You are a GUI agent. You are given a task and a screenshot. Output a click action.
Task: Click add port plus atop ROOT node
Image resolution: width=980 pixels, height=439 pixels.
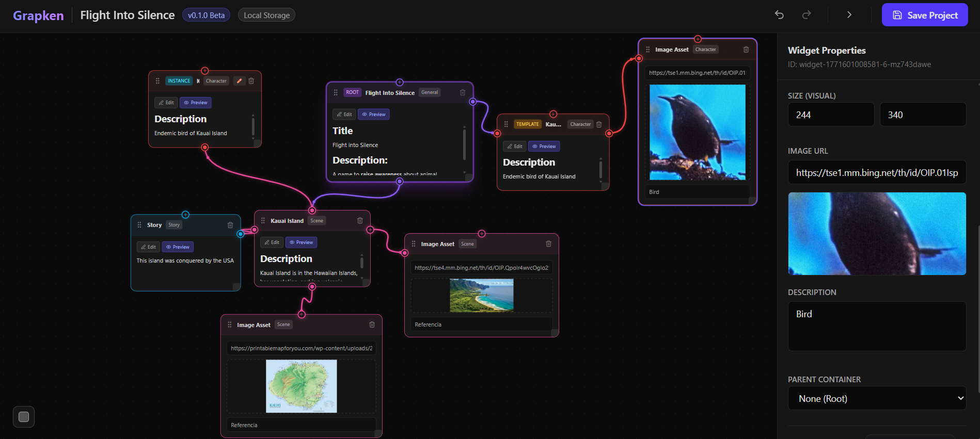tap(400, 83)
